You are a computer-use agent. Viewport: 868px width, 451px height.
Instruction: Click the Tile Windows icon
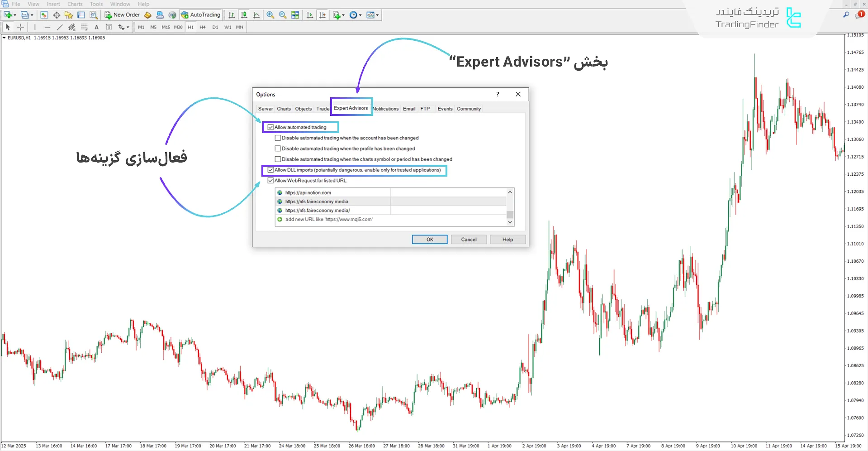point(295,15)
